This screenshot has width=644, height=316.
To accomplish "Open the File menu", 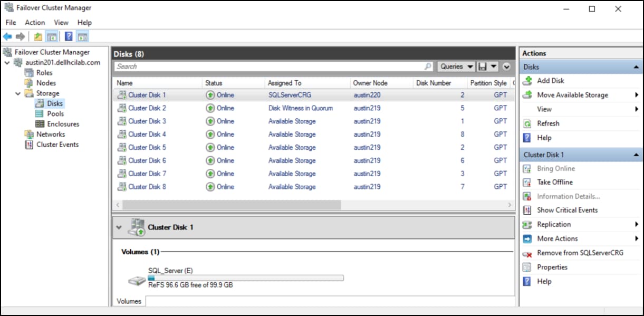I will 11,23.
